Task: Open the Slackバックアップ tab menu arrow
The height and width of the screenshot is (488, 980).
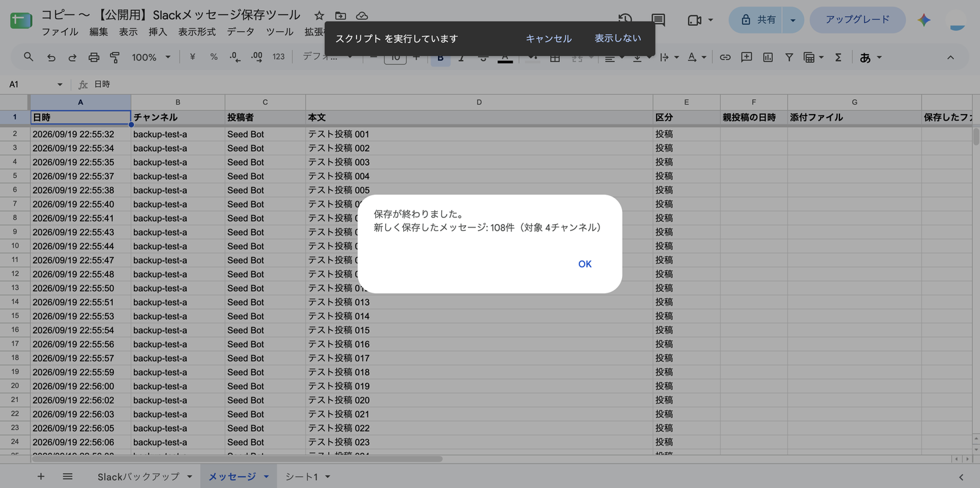Action: [x=189, y=477]
